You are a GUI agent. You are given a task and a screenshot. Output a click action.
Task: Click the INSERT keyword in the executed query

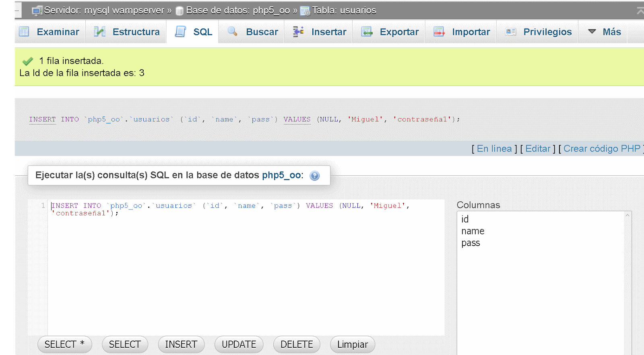pyautogui.click(x=42, y=119)
